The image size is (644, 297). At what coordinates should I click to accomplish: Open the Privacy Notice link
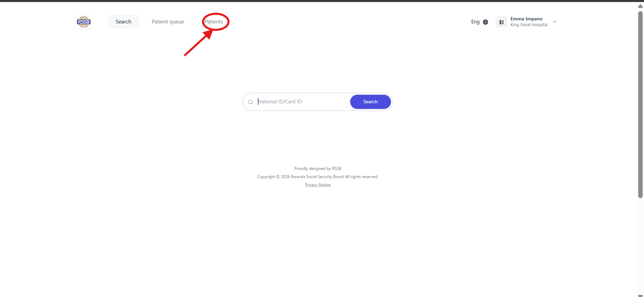[318, 185]
